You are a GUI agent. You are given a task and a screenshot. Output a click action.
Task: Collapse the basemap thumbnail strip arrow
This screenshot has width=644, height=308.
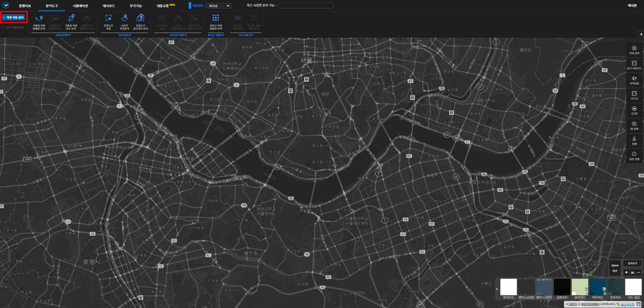click(x=497, y=289)
